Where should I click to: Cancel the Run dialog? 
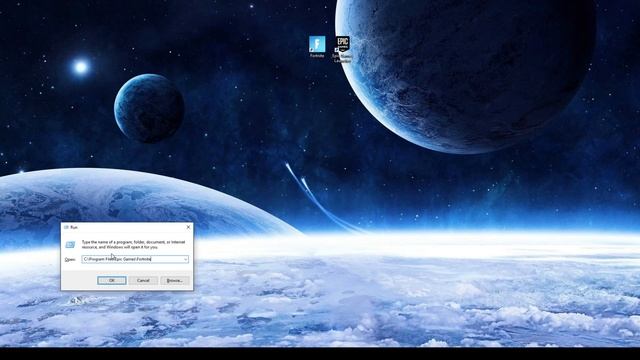(143, 280)
